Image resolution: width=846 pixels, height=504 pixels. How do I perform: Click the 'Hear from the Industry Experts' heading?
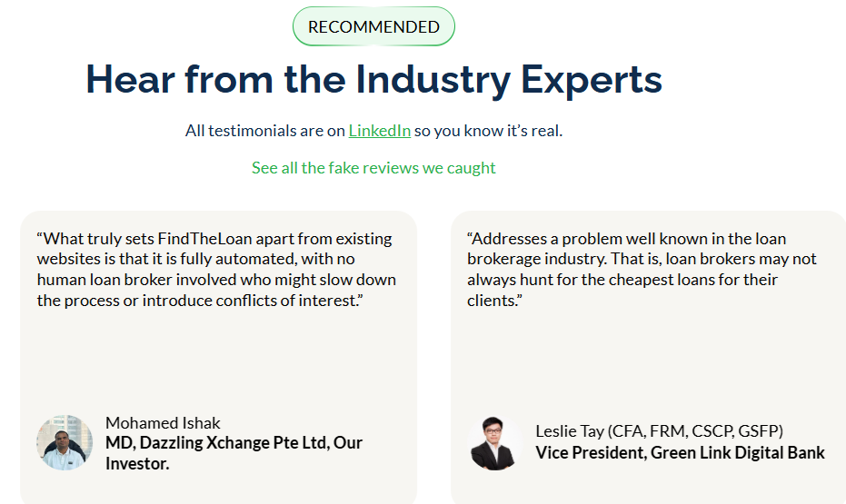coord(373,80)
